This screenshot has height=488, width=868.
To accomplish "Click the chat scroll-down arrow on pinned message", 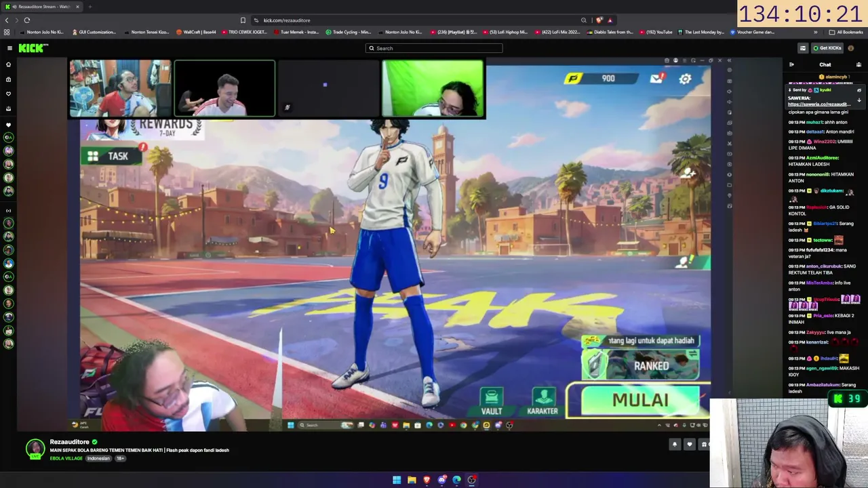I will coord(859,100).
